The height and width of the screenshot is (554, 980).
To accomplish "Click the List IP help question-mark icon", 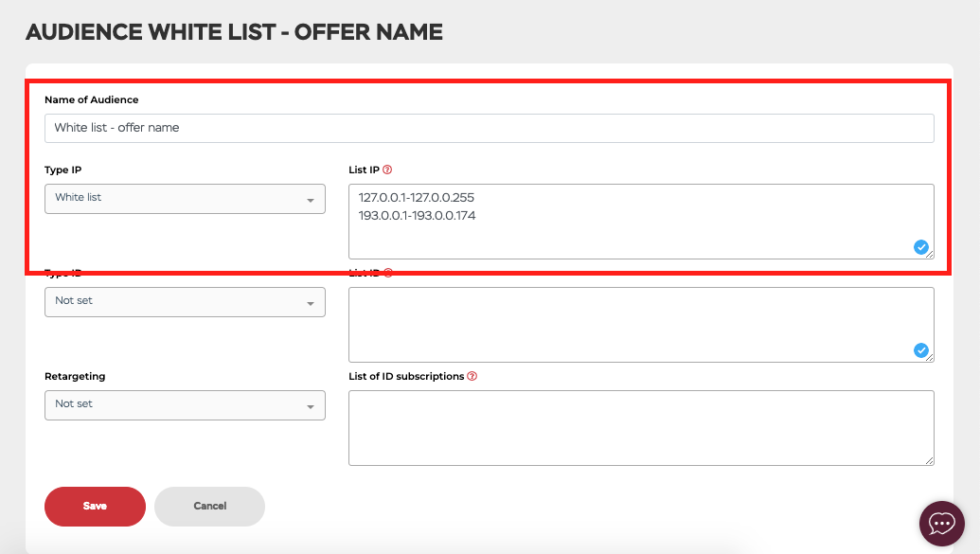I will (387, 170).
